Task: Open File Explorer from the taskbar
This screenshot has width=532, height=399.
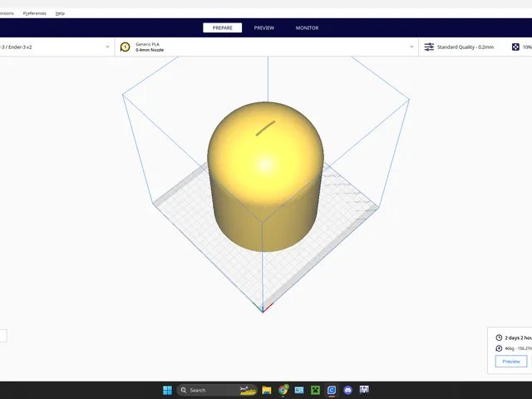Action: pyautogui.click(x=267, y=390)
